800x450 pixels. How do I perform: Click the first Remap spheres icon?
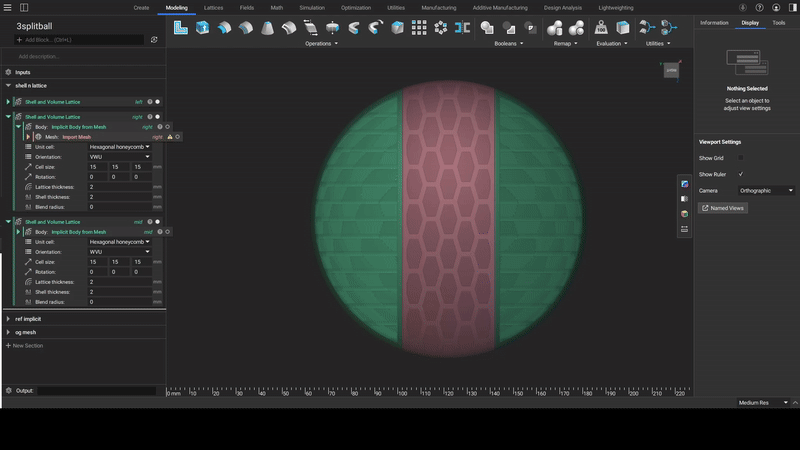555,28
